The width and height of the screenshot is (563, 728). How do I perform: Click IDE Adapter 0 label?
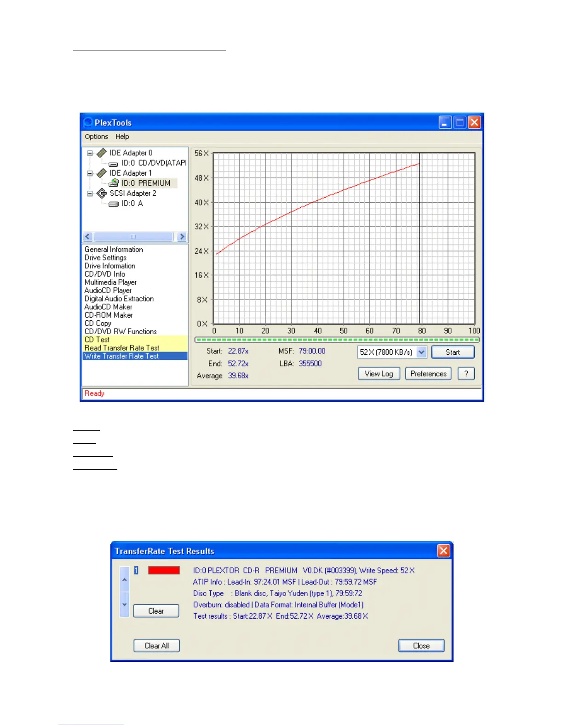[131, 153]
